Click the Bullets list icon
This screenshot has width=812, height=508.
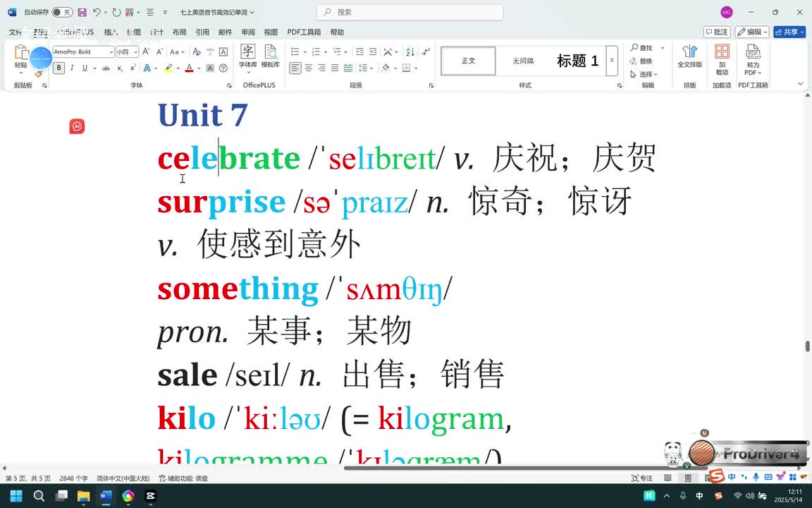pos(295,52)
